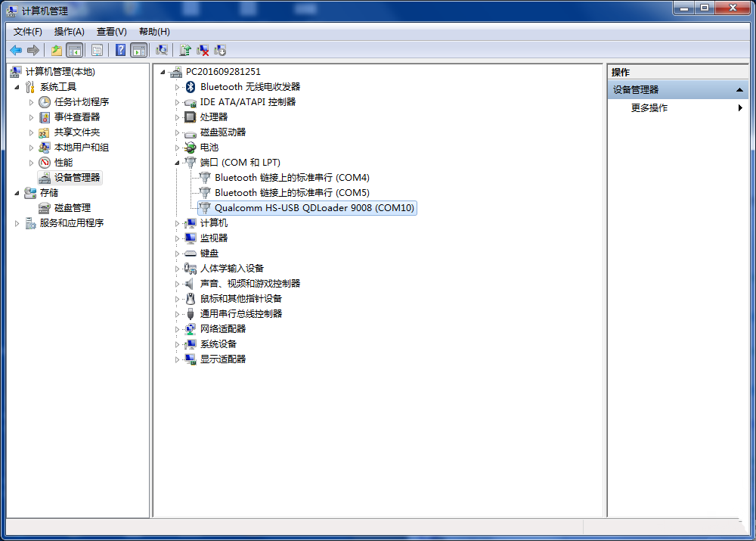Click the 键盘 keyboard icon
The width and height of the screenshot is (756, 541).
click(x=191, y=253)
